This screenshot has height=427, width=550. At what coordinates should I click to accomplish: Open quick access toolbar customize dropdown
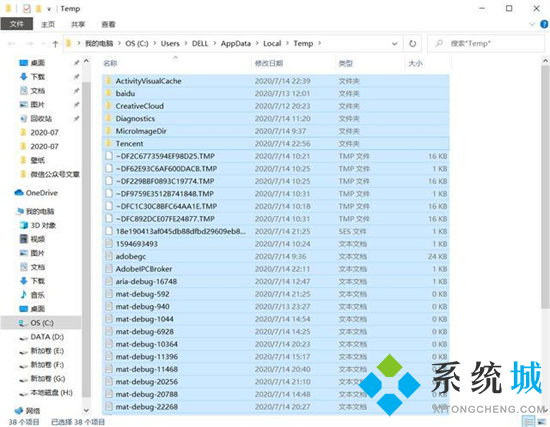(x=49, y=9)
